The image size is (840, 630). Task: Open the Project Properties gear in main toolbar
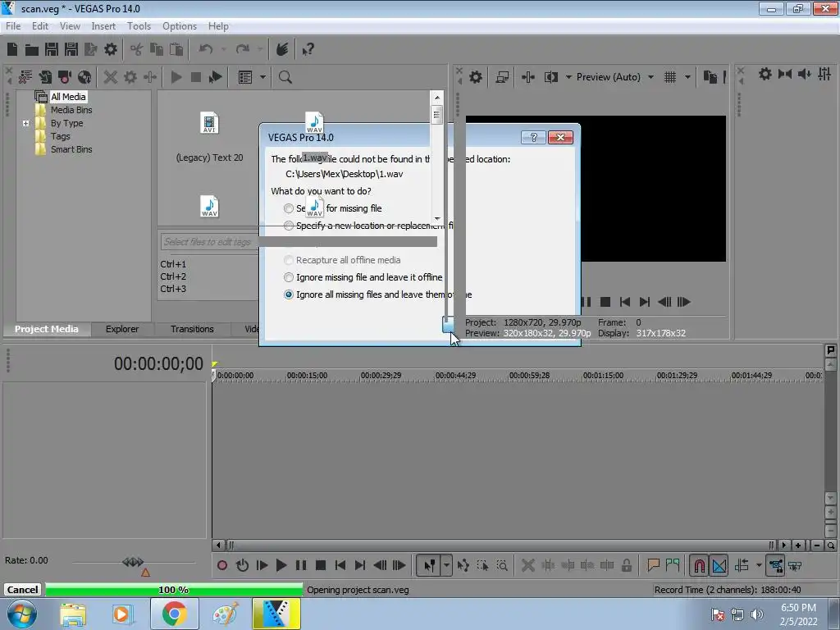coord(111,49)
